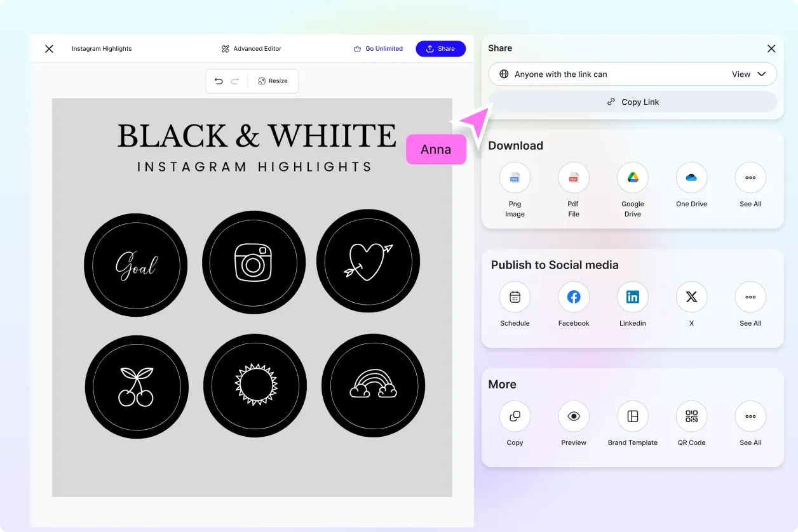The width and height of the screenshot is (798, 532).
Task: Undo the last edit
Action: (x=219, y=81)
